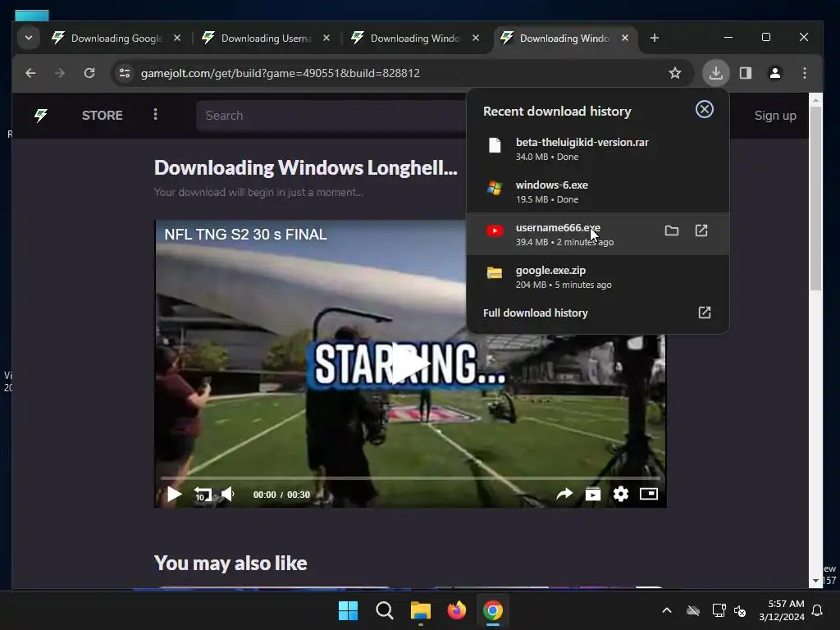The image size is (840, 630).
Task: Open Windows taskbar search
Action: point(384,610)
